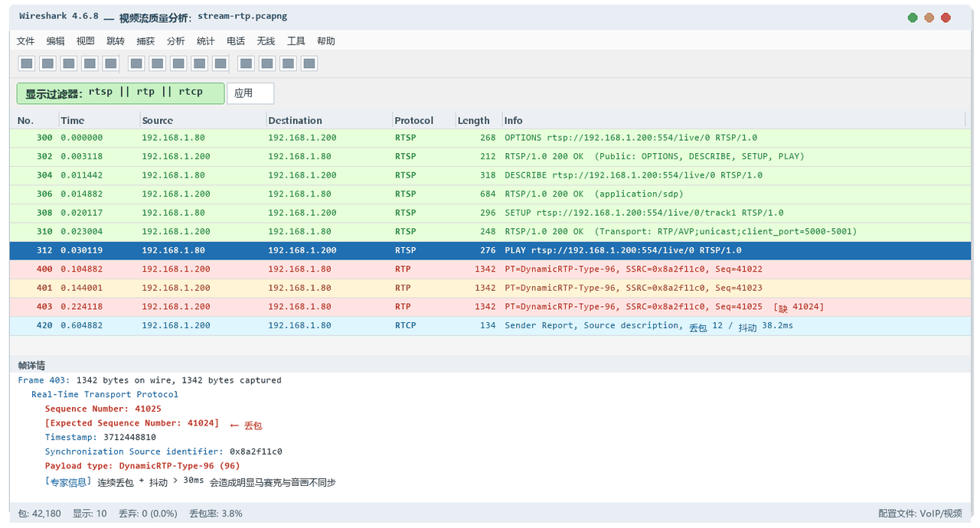Open the 帮助 menu
This screenshot has width=980, height=528.
pos(325,41)
